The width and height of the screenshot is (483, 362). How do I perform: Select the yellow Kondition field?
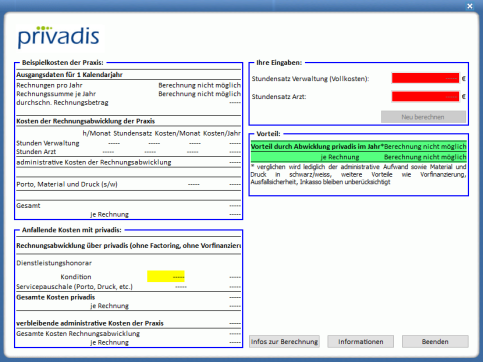click(166, 276)
